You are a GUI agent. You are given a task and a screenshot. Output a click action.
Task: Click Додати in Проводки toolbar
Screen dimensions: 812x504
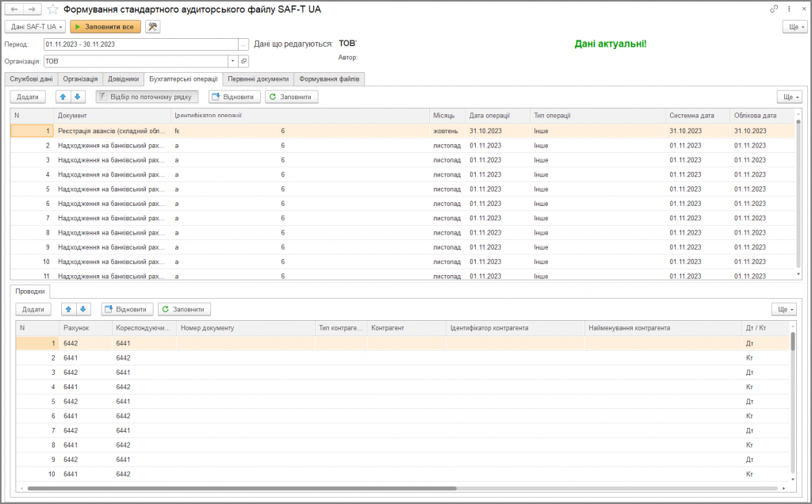(x=33, y=309)
